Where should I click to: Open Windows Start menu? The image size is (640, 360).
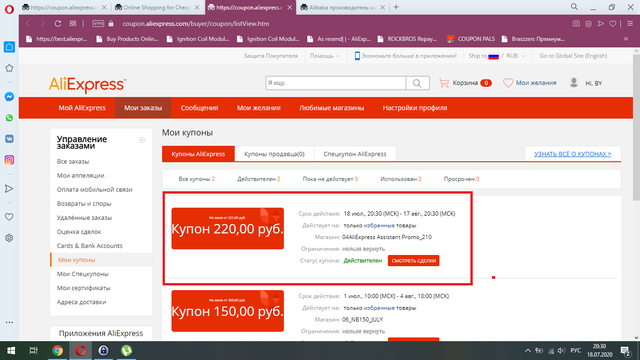[11, 351]
